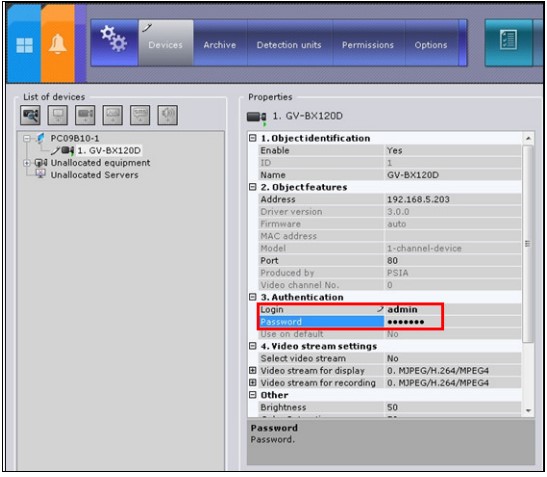Click the settings gears icon
This screenshot has width=547, height=477.
click(x=114, y=39)
